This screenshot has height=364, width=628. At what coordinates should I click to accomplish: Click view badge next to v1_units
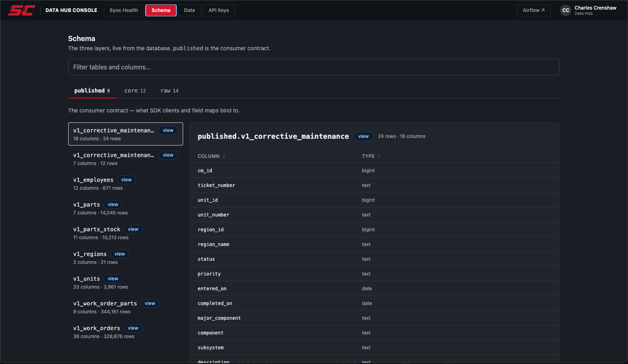click(113, 279)
